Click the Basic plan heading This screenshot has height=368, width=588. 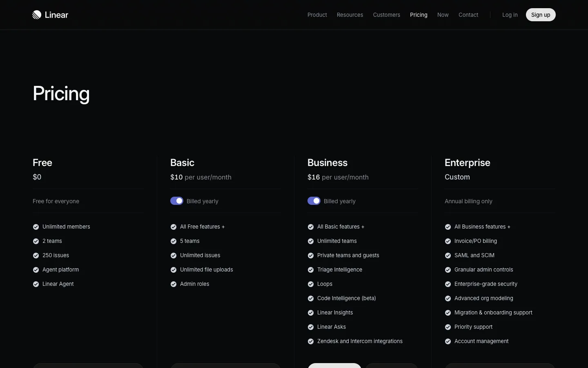pos(183,163)
